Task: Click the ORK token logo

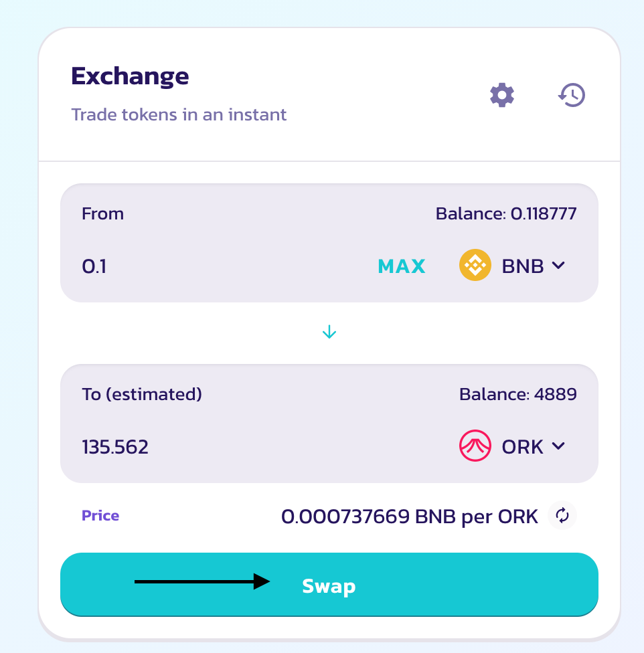Action: [x=475, y=446]
